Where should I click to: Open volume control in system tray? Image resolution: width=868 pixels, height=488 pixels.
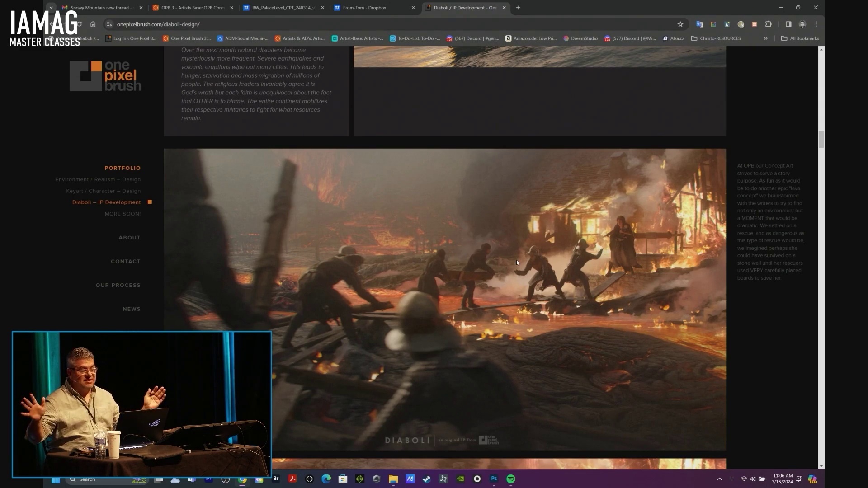[752, 479]
